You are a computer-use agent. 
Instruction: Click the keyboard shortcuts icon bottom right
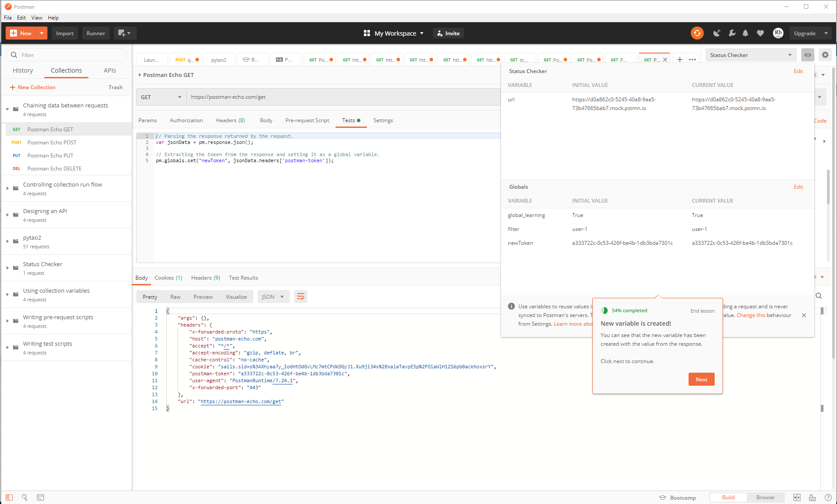(812, 497)
